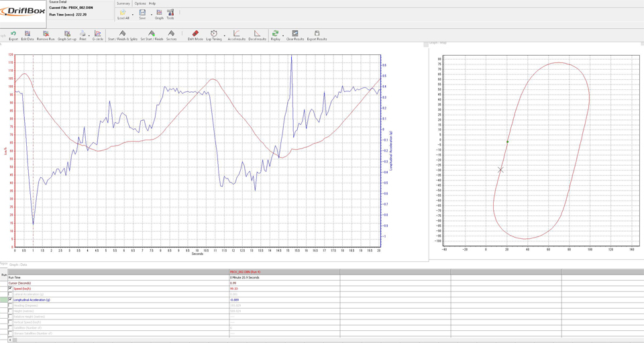This screenshot has width=644, height=343.
Task: Uncheck the Speed (km/h) channel checkbox
Action: (x=10, y=289)
